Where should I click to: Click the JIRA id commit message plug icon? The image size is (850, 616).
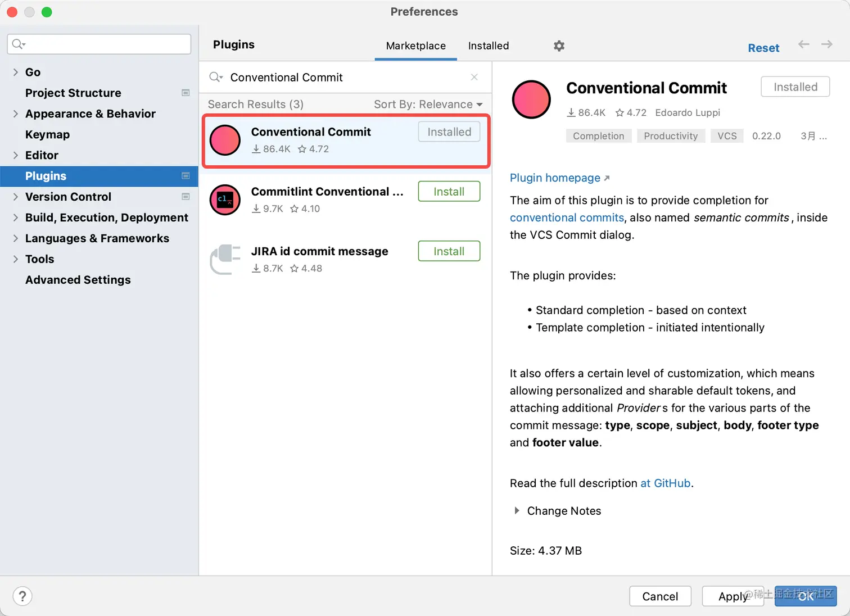coord(225,259)
